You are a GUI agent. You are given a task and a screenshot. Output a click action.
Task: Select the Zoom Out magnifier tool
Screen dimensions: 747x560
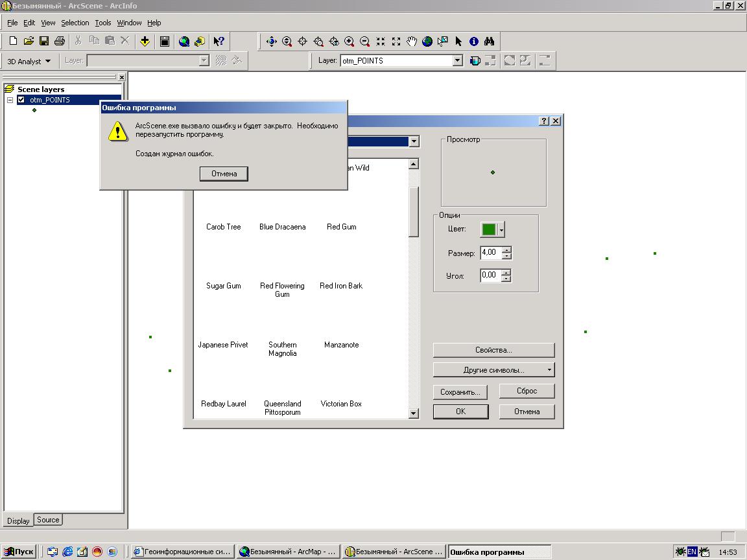point(365,41)
